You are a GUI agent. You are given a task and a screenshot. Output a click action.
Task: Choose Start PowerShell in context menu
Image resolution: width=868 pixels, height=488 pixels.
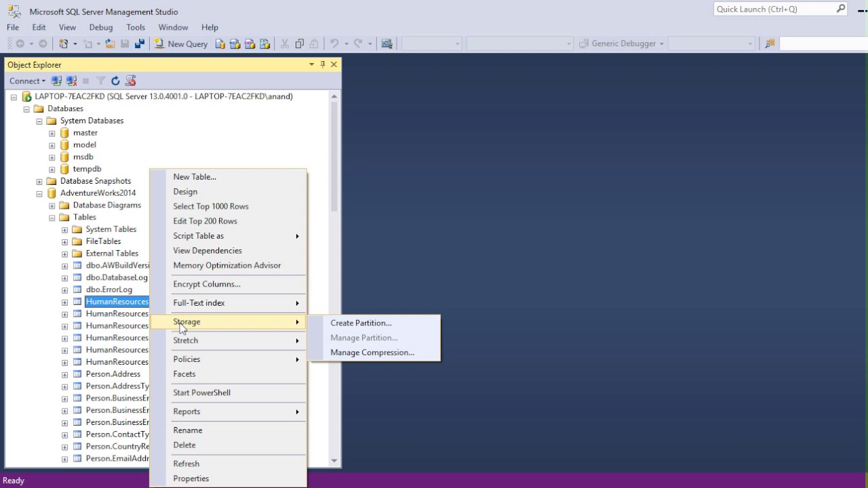point(229,392)
